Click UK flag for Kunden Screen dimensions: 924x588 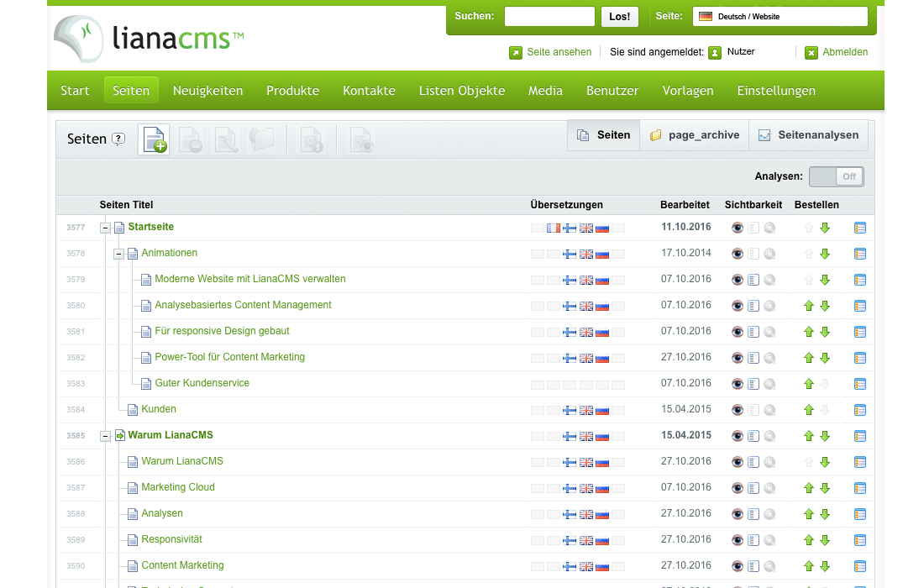tap(585, 410)
